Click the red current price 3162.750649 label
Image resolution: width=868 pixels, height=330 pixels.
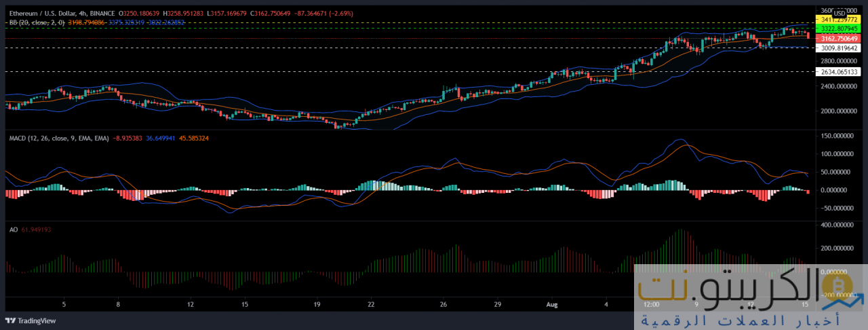(x=840, y=39)
